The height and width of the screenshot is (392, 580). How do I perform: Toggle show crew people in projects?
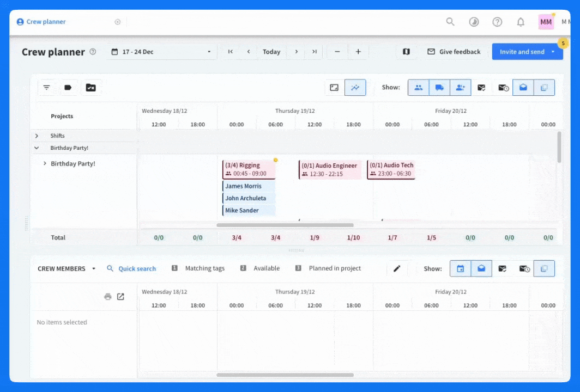pyautogui.click(x=418, y=88)
